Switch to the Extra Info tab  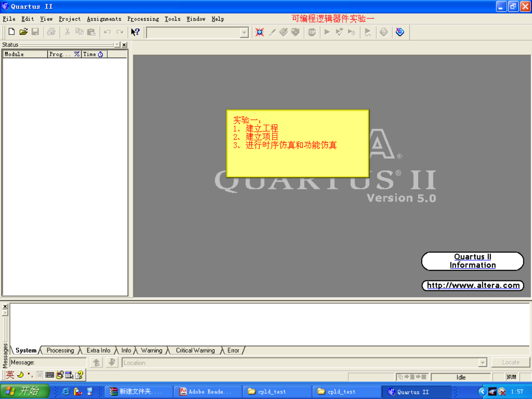pos(98,351)
